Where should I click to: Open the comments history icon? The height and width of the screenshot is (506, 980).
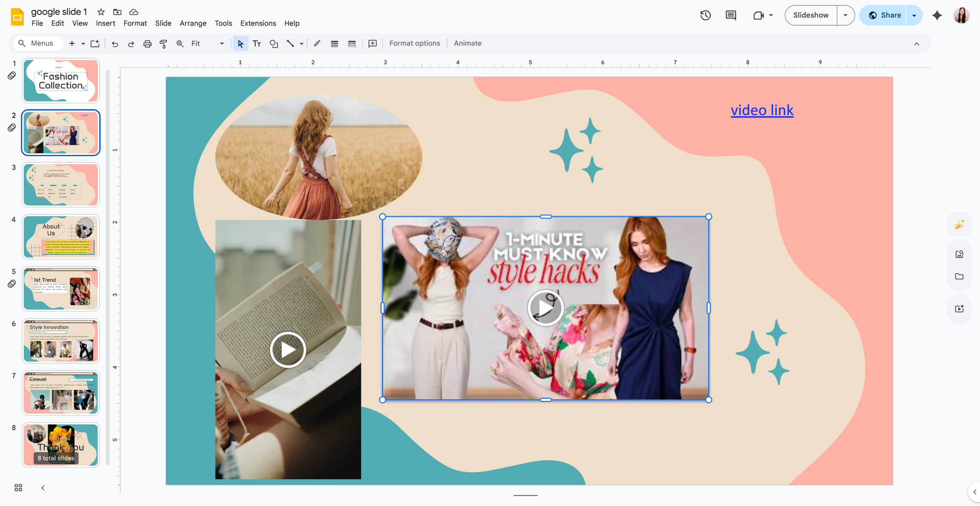click(731, 15)
